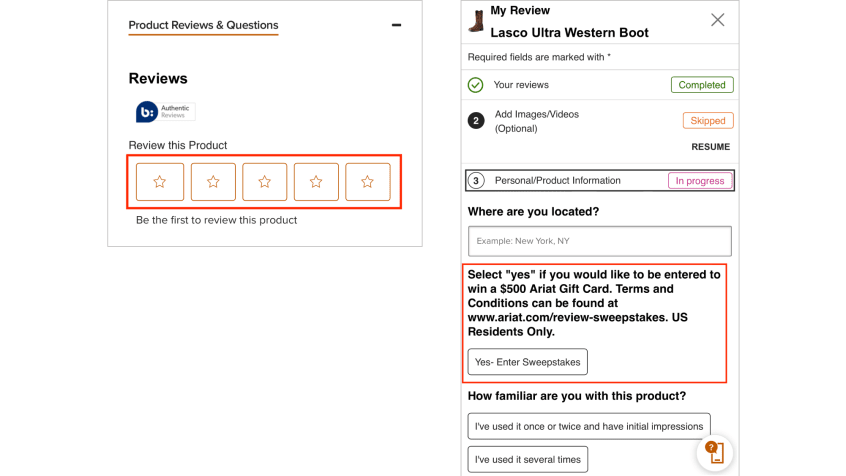Image resolution: width=846 pixels, height=476 pixels.
Task: Select the fourth rating star
Action: (316, 182)
